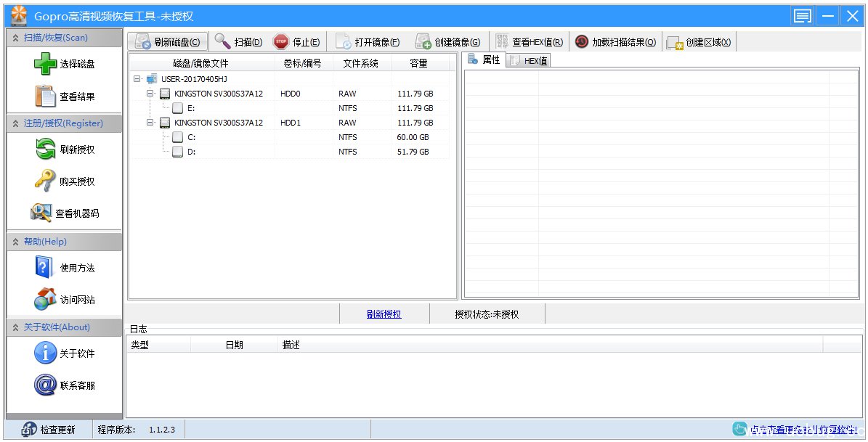Click the 选择磁盘 green plus icon
The height and width of the screenshot is (442, 868).
pyautogui.click(x=45, y=64)
